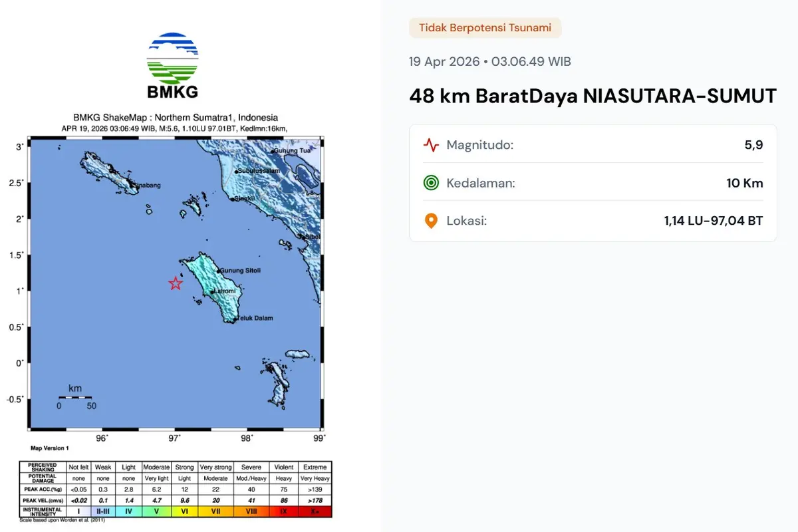
Task: Click the BMKG logo above the ShakeMap
Action: click(172, 66)
